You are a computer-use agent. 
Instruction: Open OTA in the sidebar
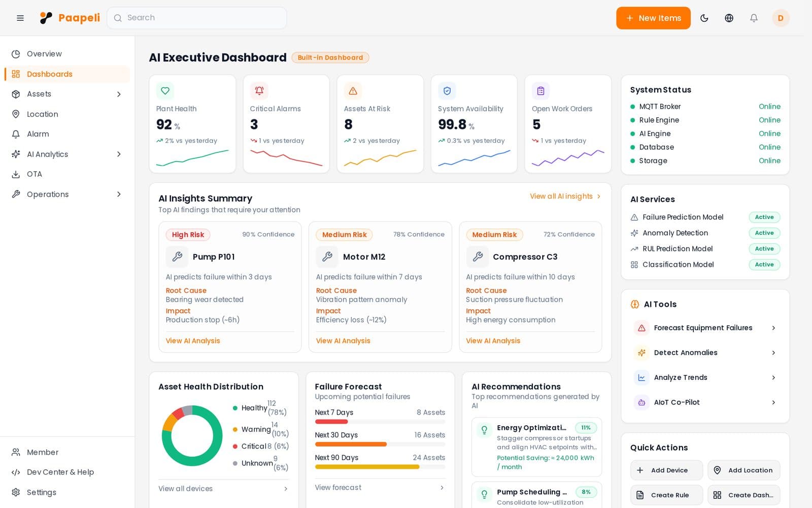pos(67,174)
